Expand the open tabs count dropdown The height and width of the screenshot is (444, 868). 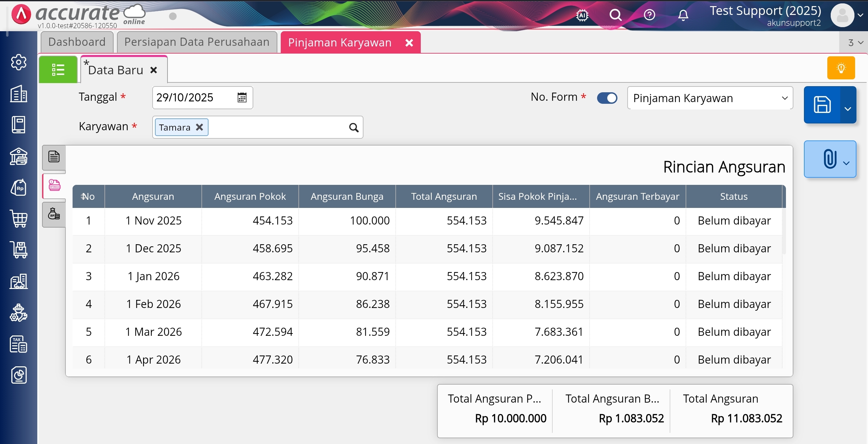[x=855, y=43]
